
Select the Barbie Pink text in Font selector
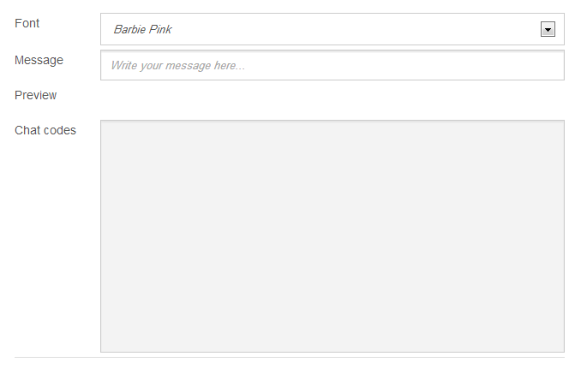pyautogui.click(x=142, y=29)
